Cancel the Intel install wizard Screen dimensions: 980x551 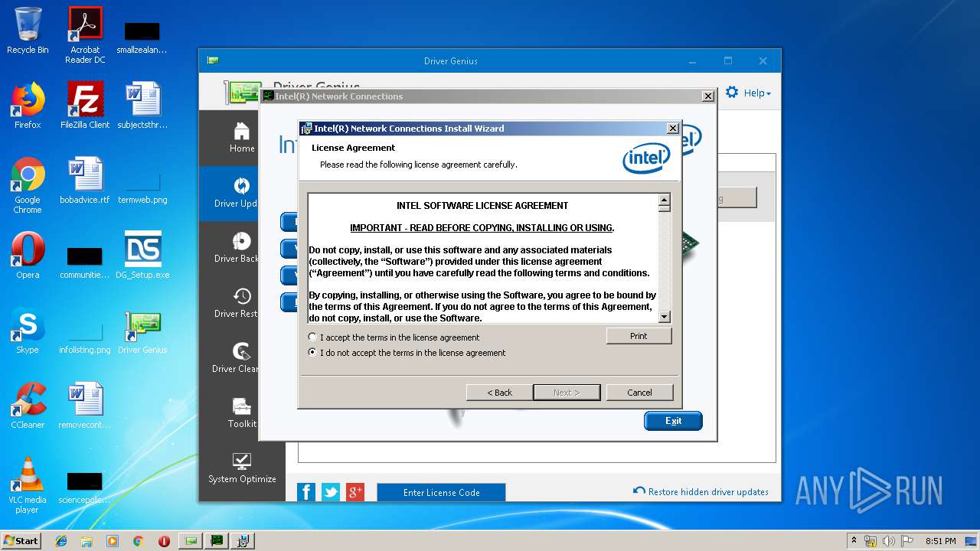(639, 393)
